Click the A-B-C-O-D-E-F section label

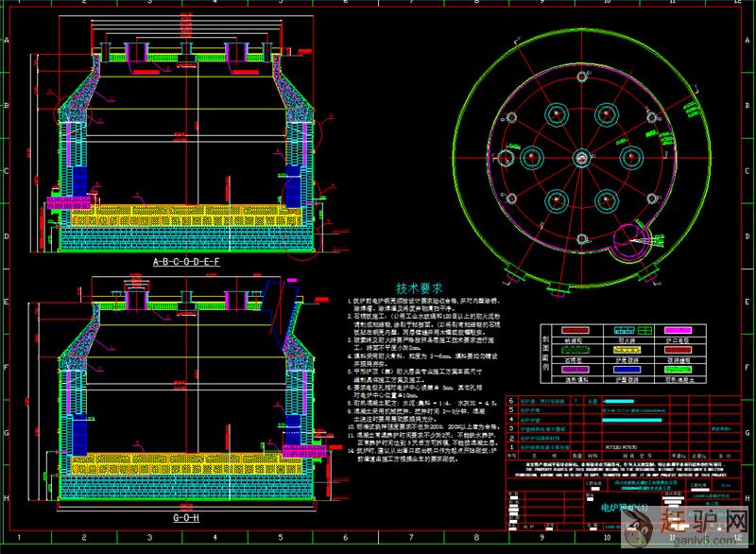coord(185,260)
